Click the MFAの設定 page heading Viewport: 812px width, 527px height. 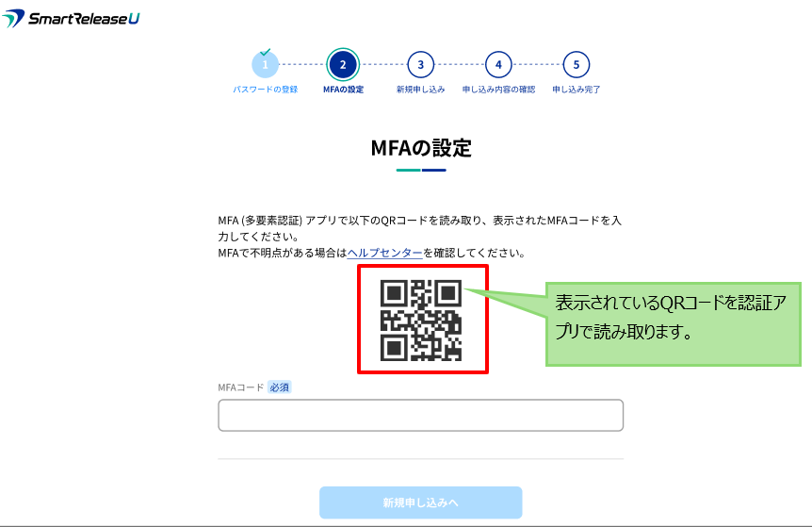[421, 148]
